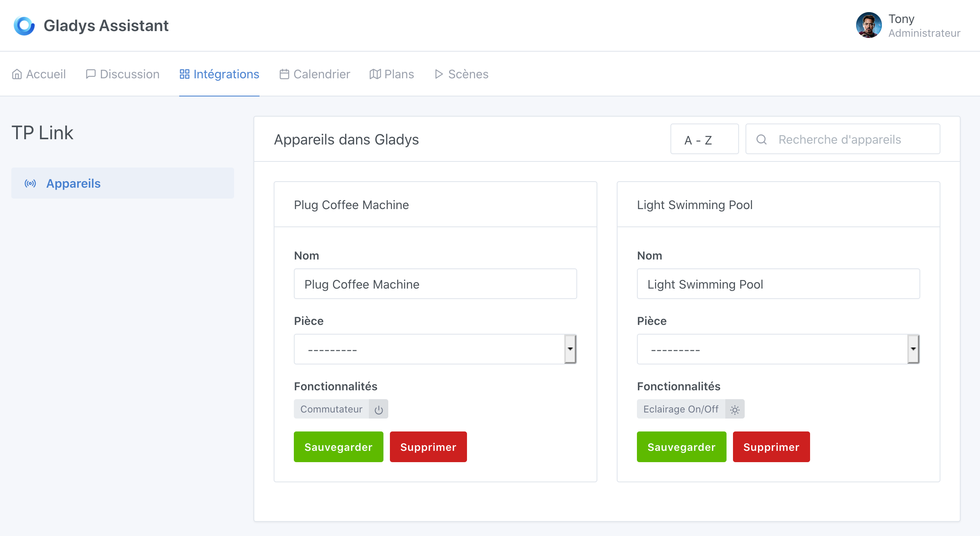Click Tony's profile avatar
Image resolution: width=980 pixels, height=536 pixels.
click(x=869, y=25)
